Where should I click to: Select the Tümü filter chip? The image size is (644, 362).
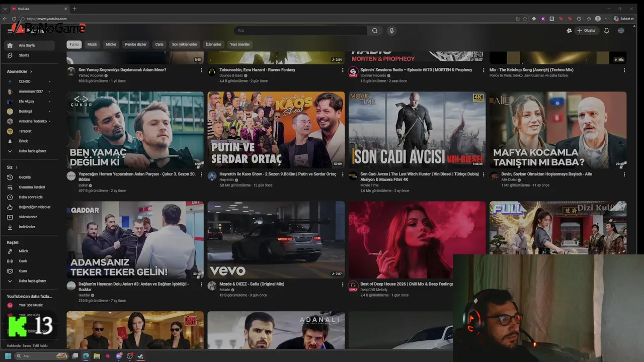(74, 44)
